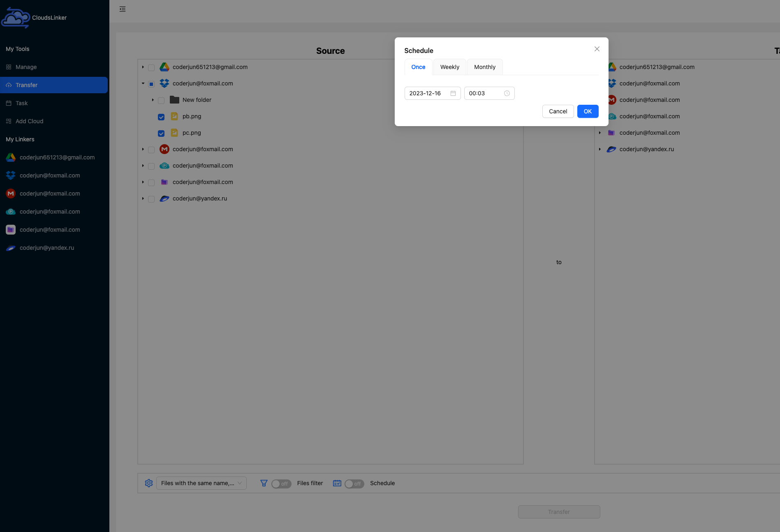Click Cancel in Schedule dialog
This screenshot has height=532, width=780.
558,111
